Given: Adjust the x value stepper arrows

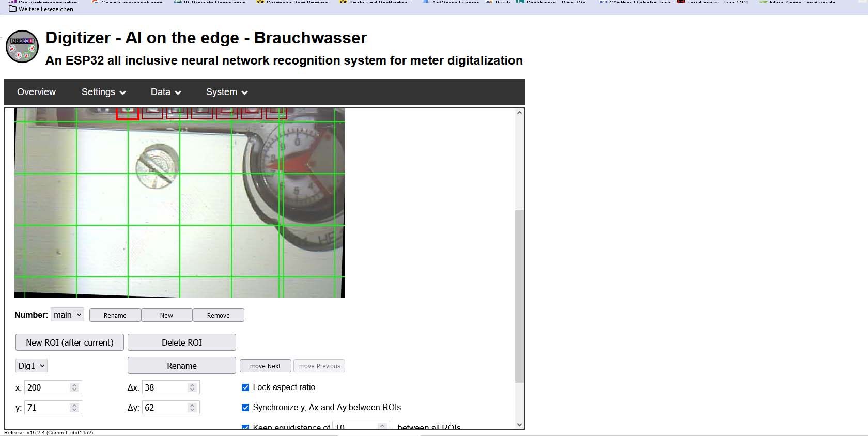Looking at the screenshot, I should [74, 387].
